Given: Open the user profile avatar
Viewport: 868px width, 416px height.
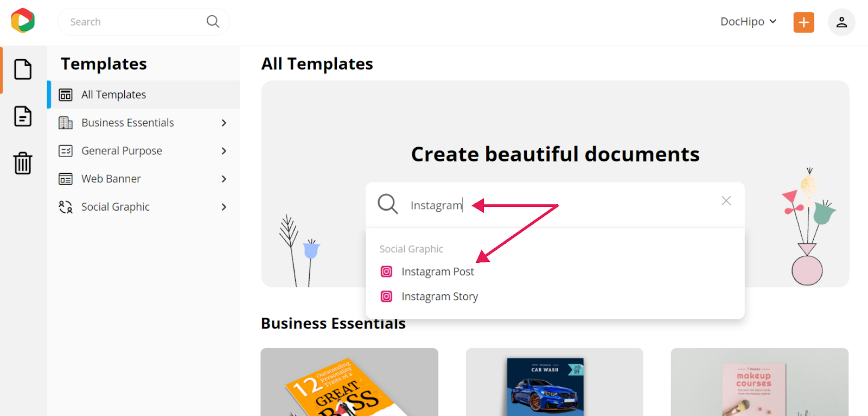Looking at the screenshot, I should tap(841, 22).
